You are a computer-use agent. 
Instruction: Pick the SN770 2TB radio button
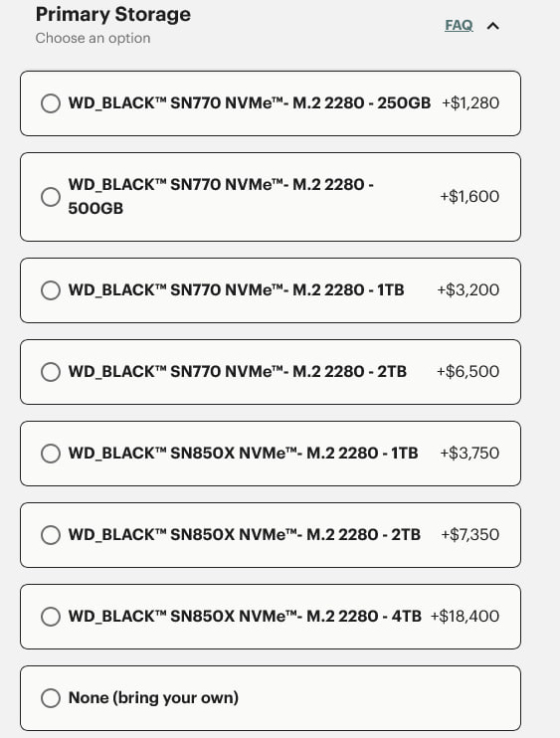tap(51, 372)
